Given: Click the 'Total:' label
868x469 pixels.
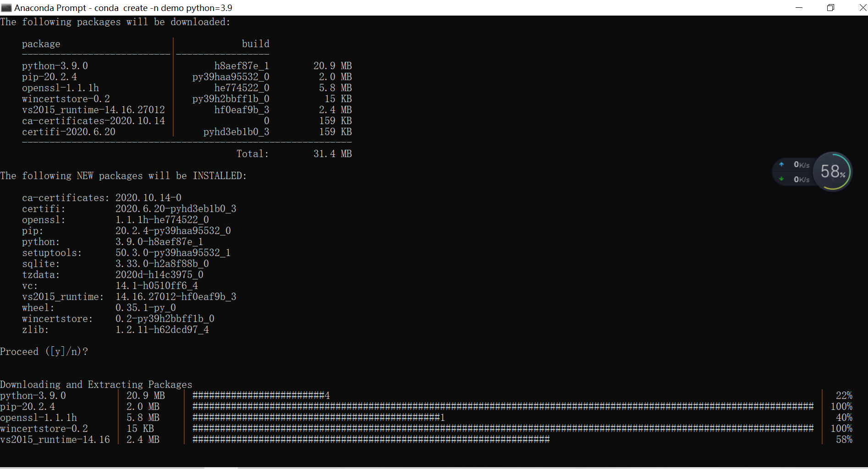Looking at the screenshot, I should 253,154.
